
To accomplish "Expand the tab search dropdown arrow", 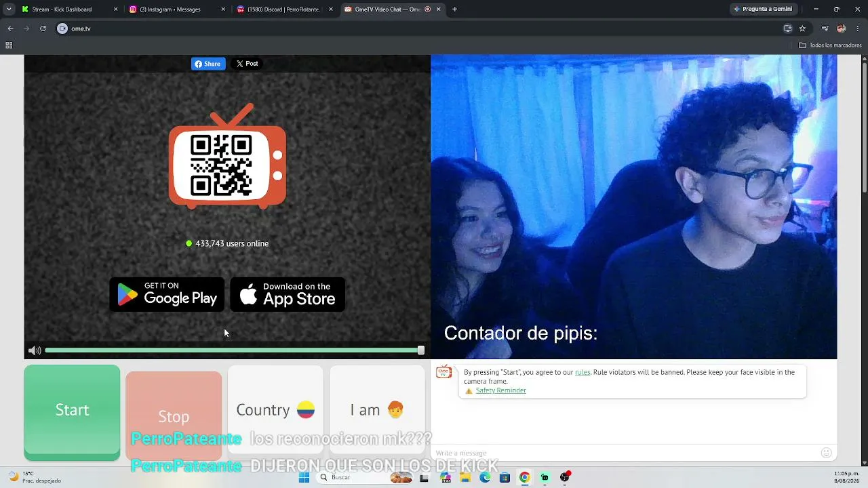I will [x=9, y=9].
